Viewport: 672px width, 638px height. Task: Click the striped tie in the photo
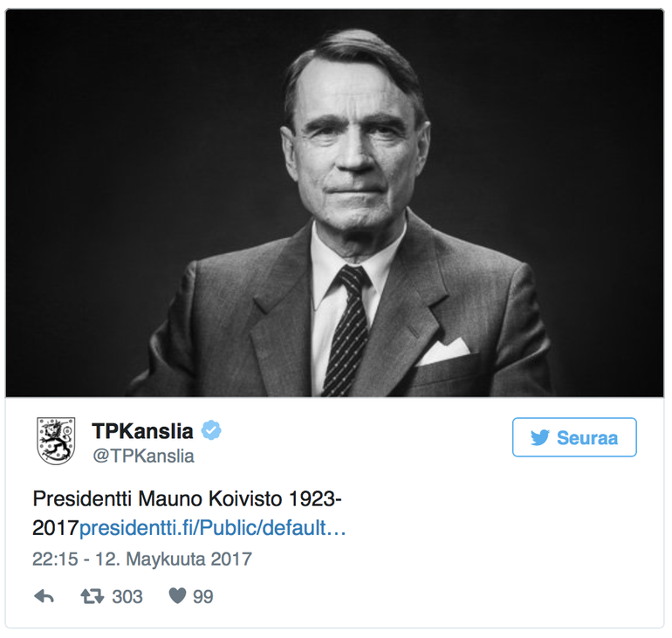348,330
